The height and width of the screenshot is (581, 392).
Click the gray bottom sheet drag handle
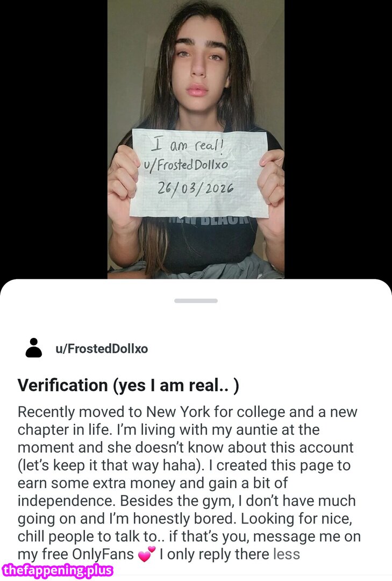(x=196, y=301)
